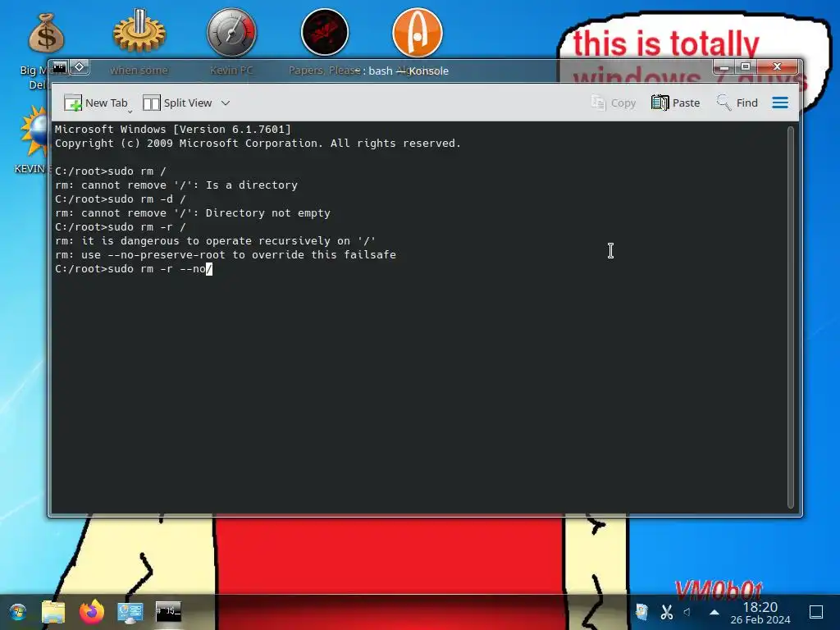
Task: Open the file manager from the taskbar
Action: (53, 612)
